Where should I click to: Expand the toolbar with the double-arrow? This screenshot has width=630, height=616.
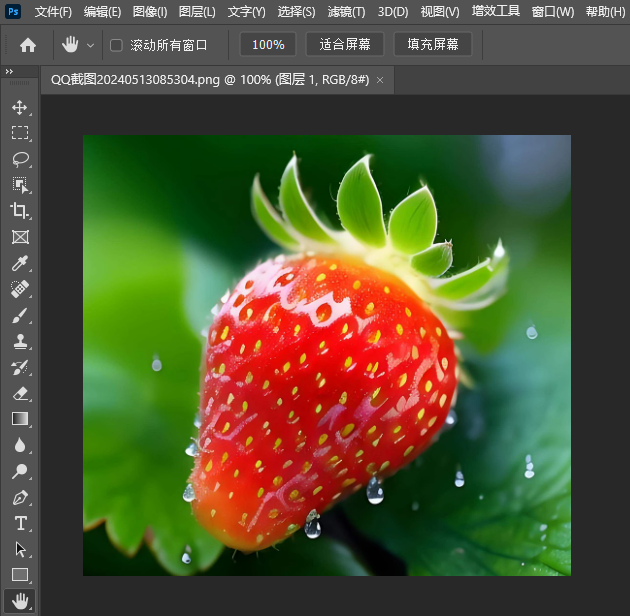(9, 72)
